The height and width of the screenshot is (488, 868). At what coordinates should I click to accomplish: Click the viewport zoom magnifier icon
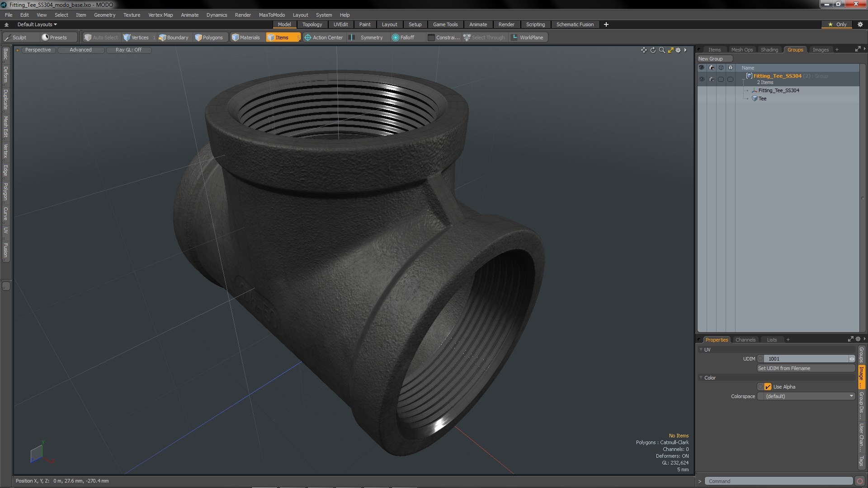(662, 50)
